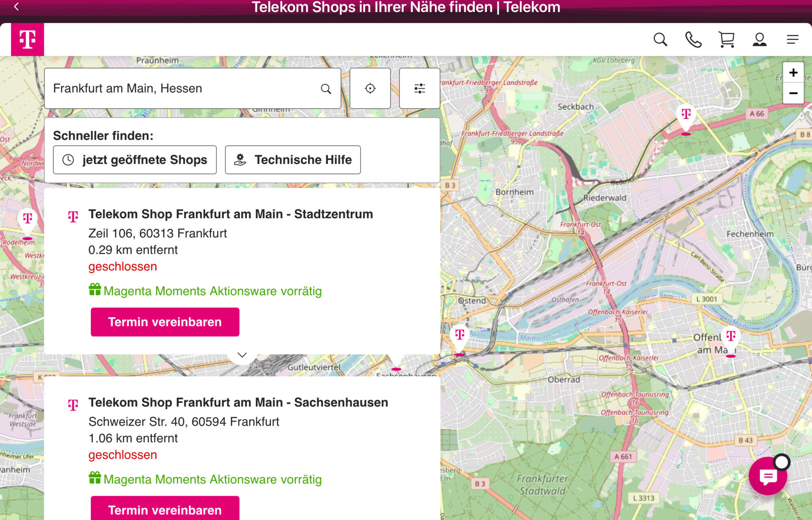Zoom out the map with minus button
The width and height of the screenshot is (812, 520).
point(793,93)
